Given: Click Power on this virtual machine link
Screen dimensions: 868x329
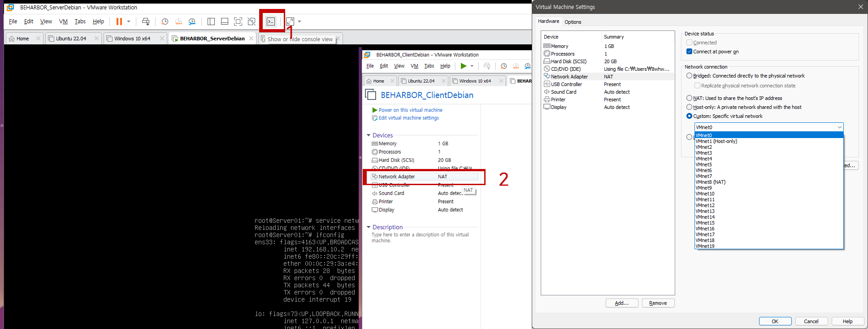Looking at the screenshot, I should click(x=410, y=110).
